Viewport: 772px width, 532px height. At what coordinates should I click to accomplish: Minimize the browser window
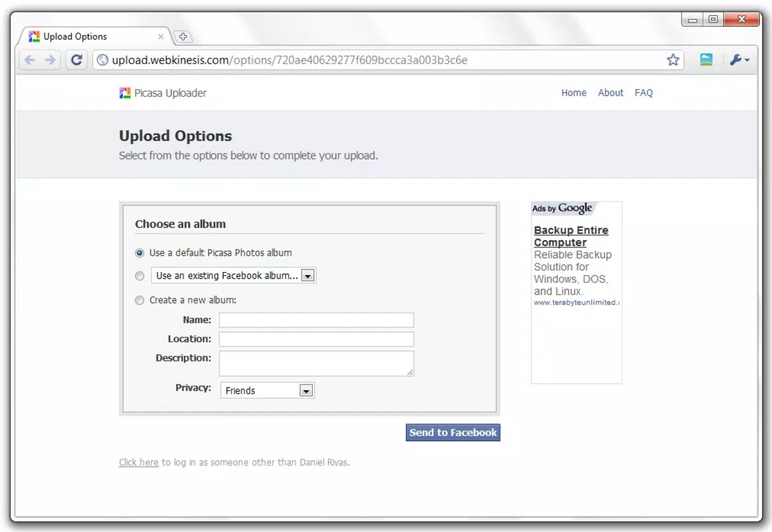pos(692,20)
